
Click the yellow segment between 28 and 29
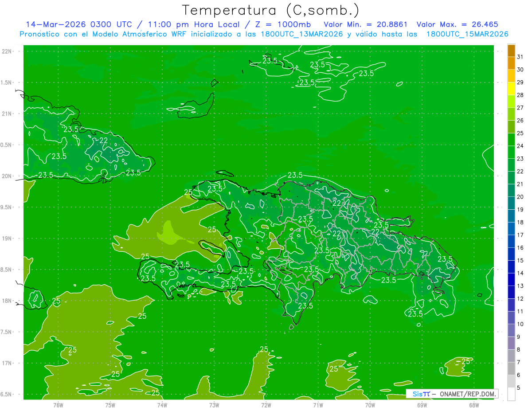click(511, 89)
